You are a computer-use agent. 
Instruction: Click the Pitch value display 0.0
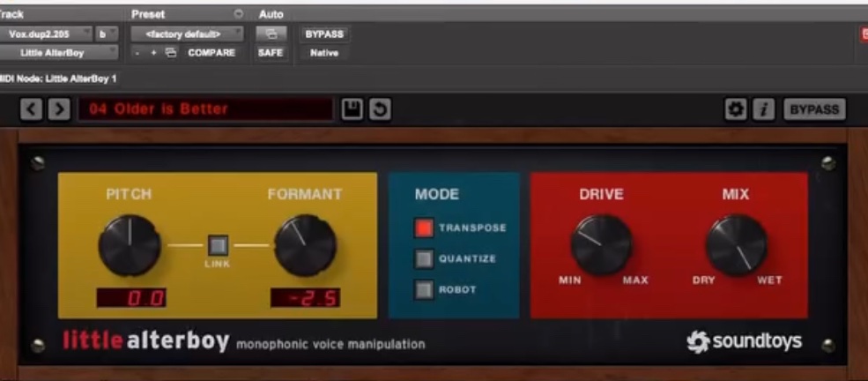(131, 298)
